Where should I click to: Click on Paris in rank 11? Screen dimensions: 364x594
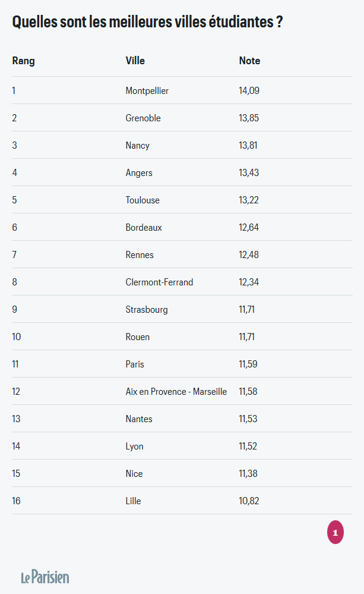coord(135,364)
